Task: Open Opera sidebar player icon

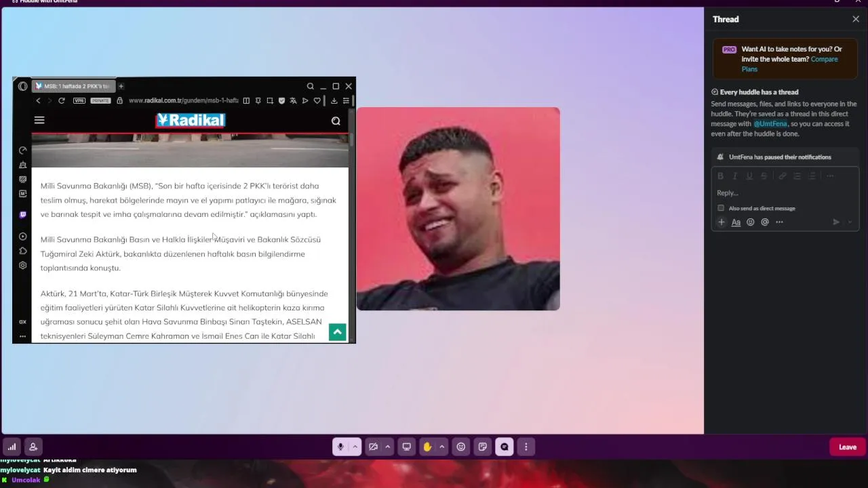Action: (22, 237)
